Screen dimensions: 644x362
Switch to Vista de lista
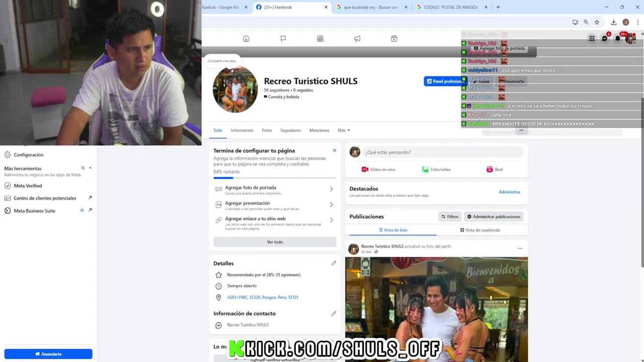pos(393,230)
